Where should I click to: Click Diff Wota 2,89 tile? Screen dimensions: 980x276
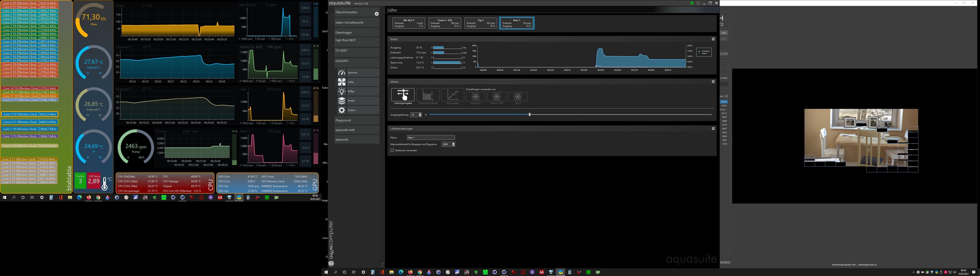point(94,180)
